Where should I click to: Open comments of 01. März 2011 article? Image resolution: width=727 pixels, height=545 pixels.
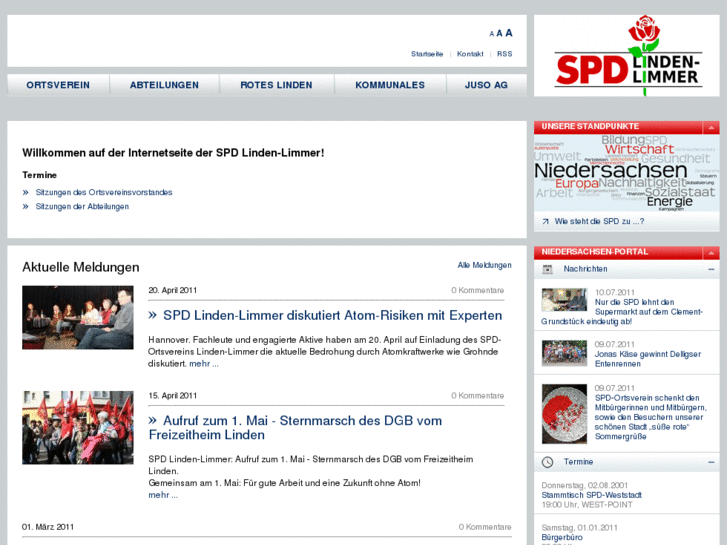pos(485,527)
